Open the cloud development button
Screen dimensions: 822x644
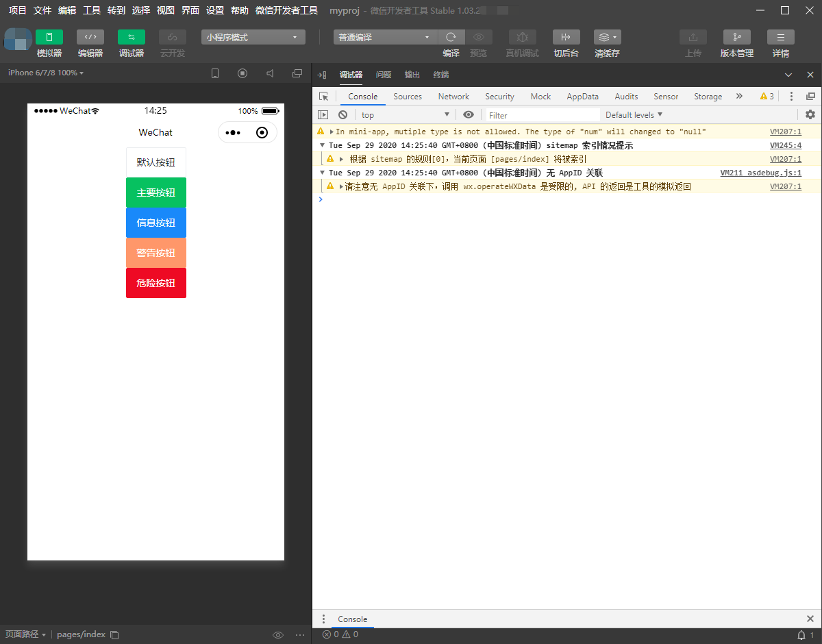[x=172, y=37]
